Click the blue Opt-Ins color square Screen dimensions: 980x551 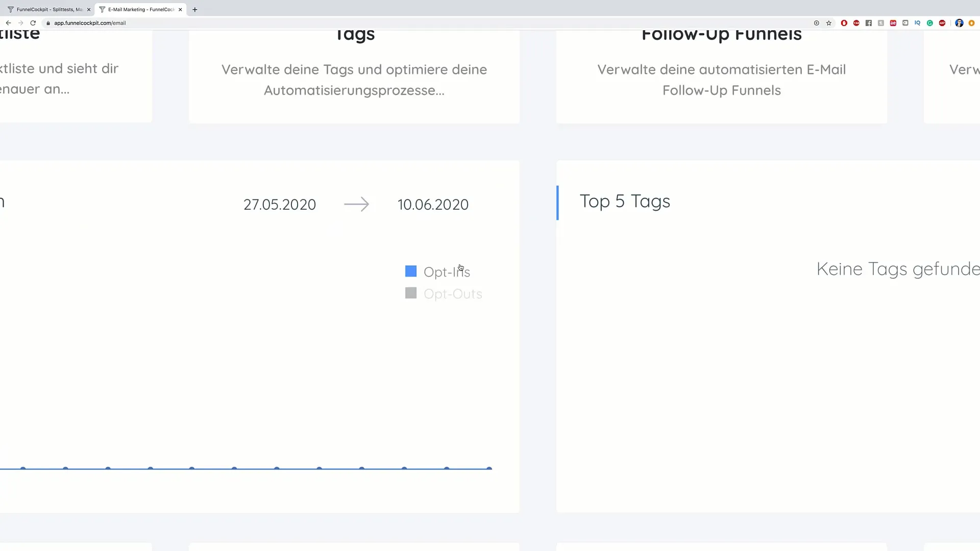coord(411,271)
